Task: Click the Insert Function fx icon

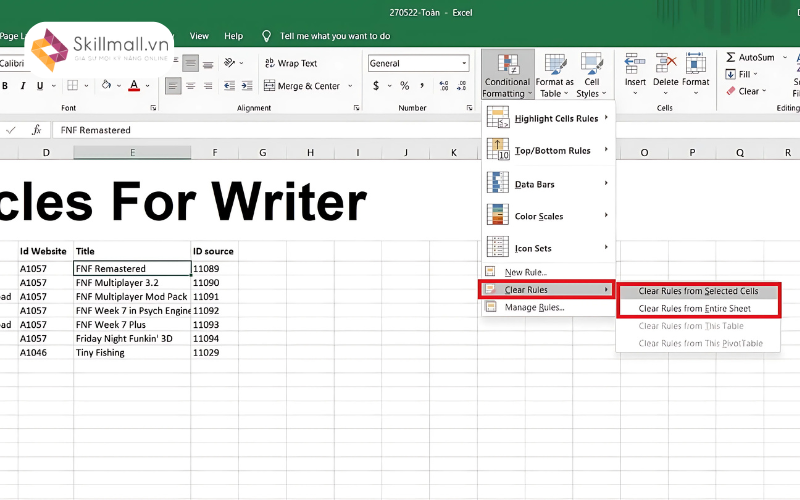Action: (x=36, y=130)
